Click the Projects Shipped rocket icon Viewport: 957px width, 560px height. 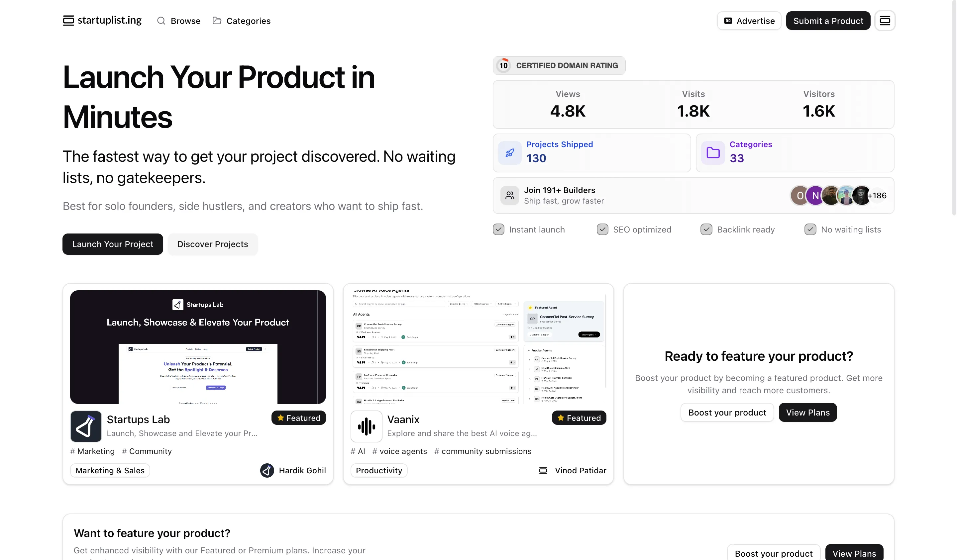pyautogui.click(x=510, y=153)
